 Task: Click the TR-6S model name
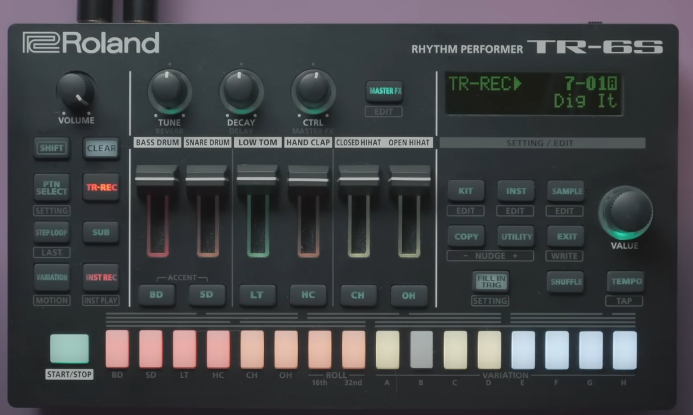(595, 47)
